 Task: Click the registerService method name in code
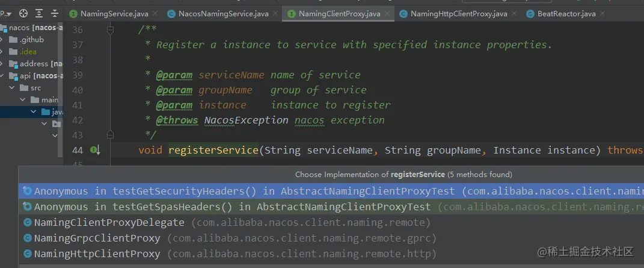(213, 151)
